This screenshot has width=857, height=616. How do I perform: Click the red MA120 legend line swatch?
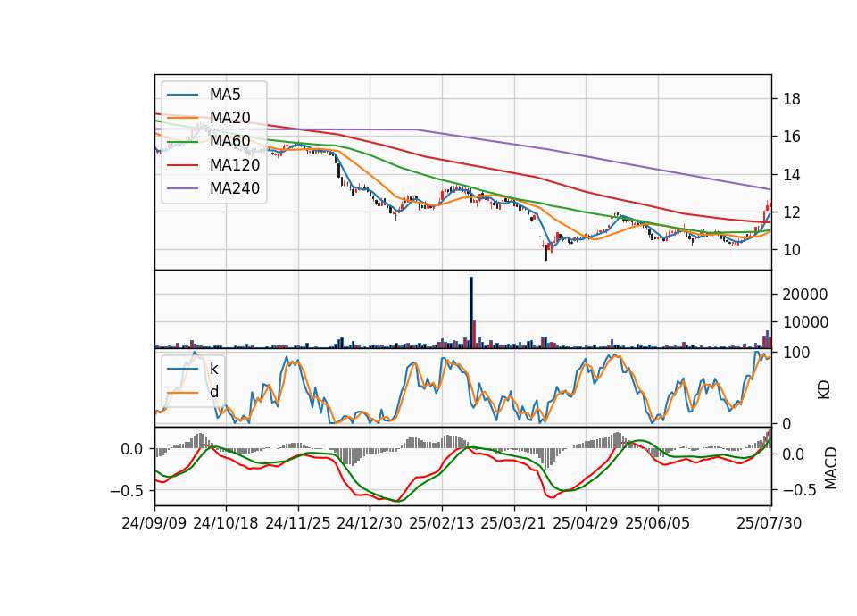[182, 166]
